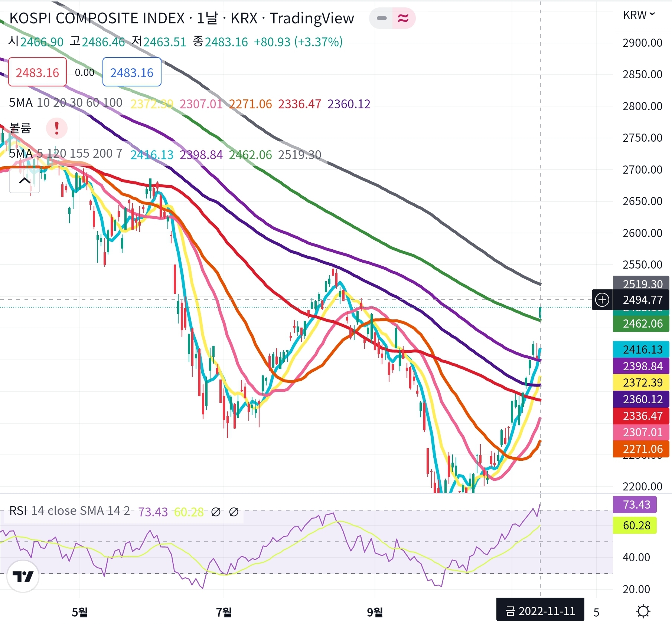Viewport: 672px width, 624px height.
Task: Click the +80.93 (+3.37%) change value
Action: [298, 42]
